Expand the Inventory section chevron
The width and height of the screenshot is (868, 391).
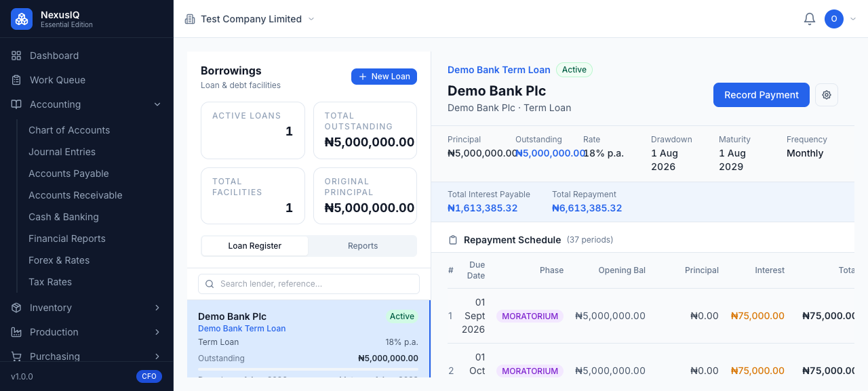coord(157,308)
